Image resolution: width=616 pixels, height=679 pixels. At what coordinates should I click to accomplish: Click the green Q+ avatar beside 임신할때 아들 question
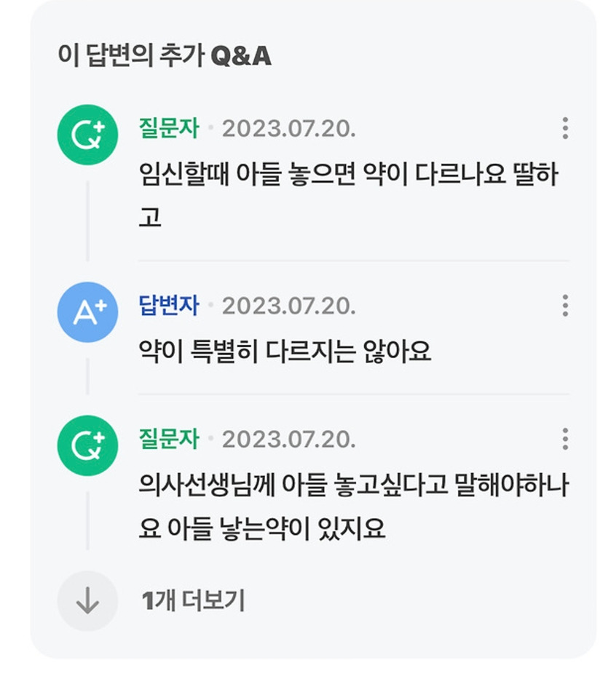point(87,135)
